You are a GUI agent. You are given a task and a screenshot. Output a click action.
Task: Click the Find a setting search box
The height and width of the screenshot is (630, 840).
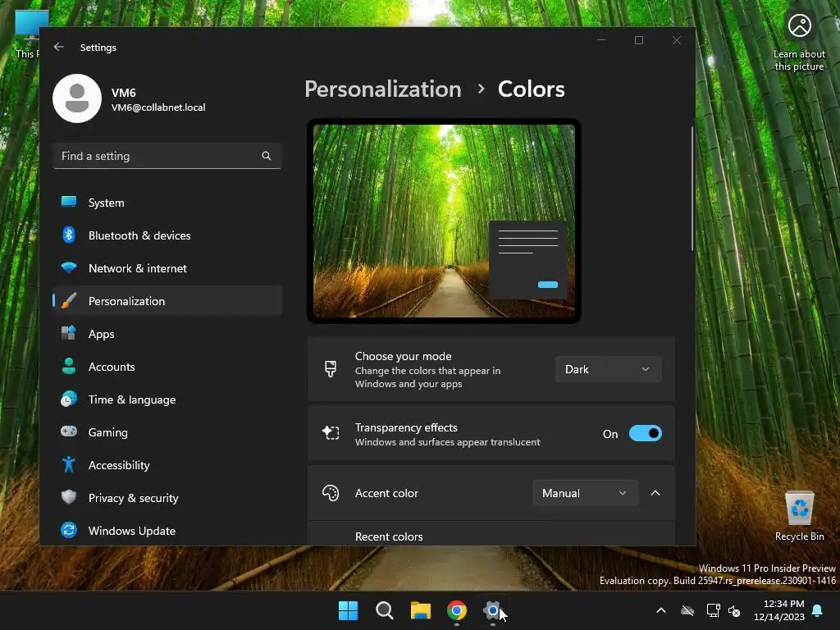pyautogui.click(x=167, y=156)
